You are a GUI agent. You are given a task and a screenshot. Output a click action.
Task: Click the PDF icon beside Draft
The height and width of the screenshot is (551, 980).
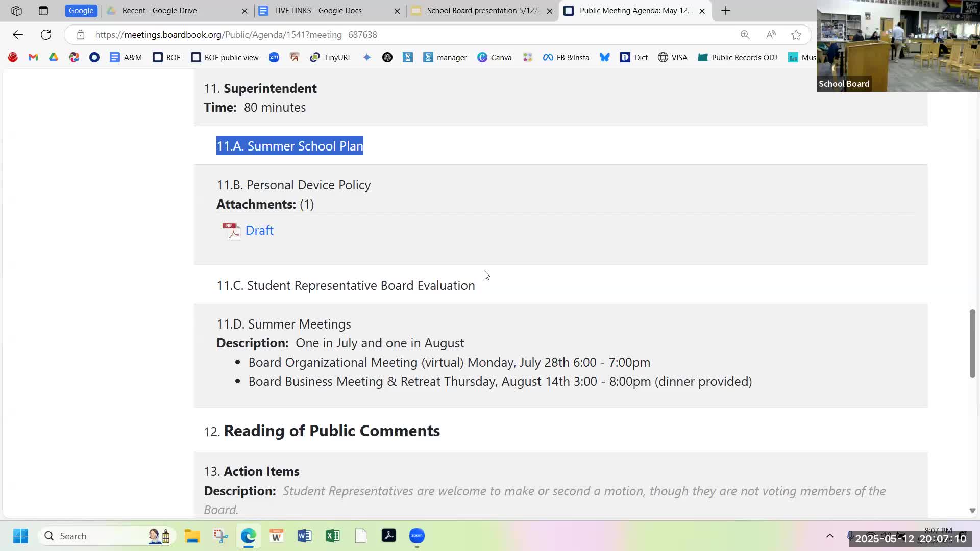232,231
